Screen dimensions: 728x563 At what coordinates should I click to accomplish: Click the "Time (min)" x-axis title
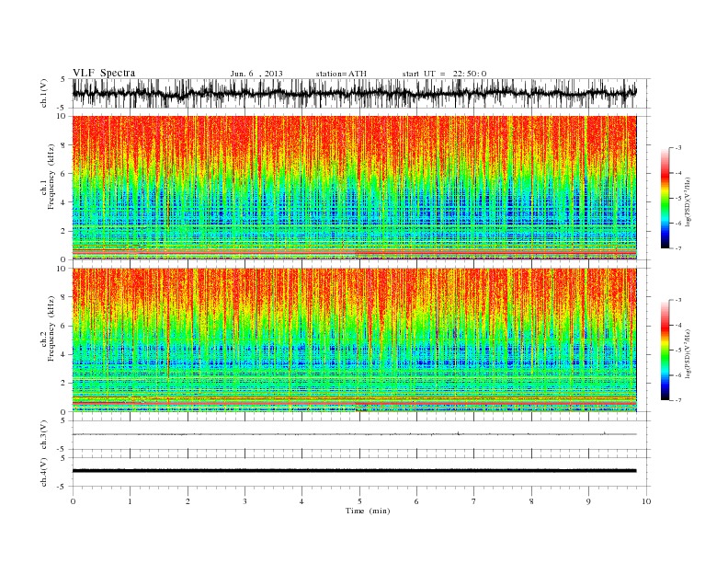pyautogui.click(x=368, y=511)
